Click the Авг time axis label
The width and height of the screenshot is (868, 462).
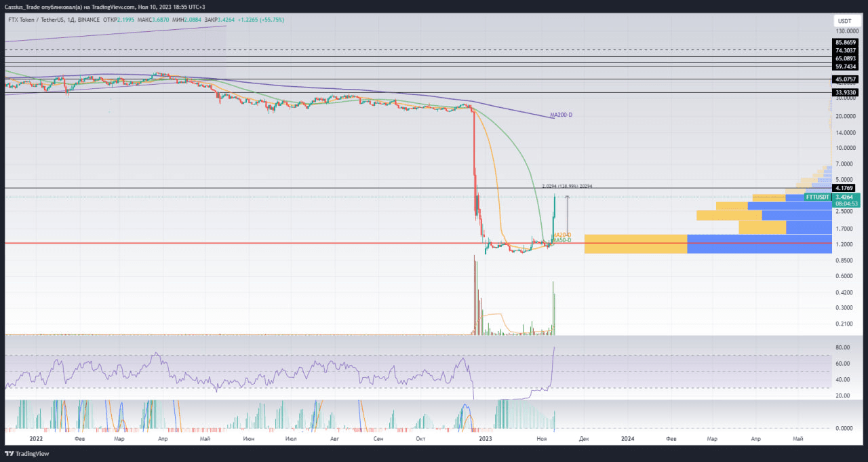[334, 439]
